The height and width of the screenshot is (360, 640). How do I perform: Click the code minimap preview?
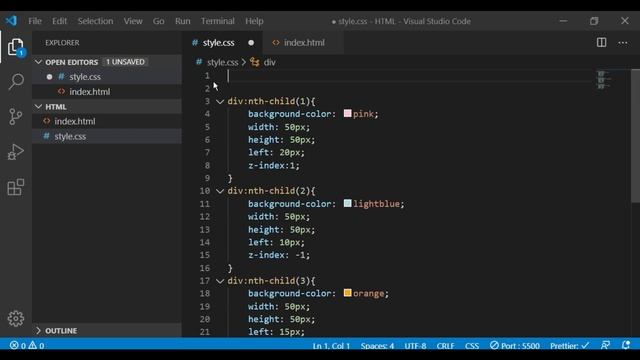pyautogui.click(x=604, y=80)
